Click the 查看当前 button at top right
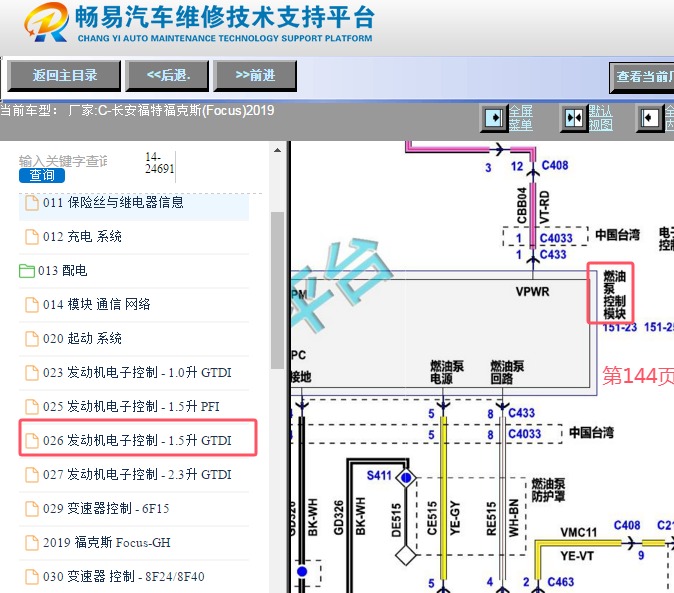The image size is (674, 593). click(642, 76)
